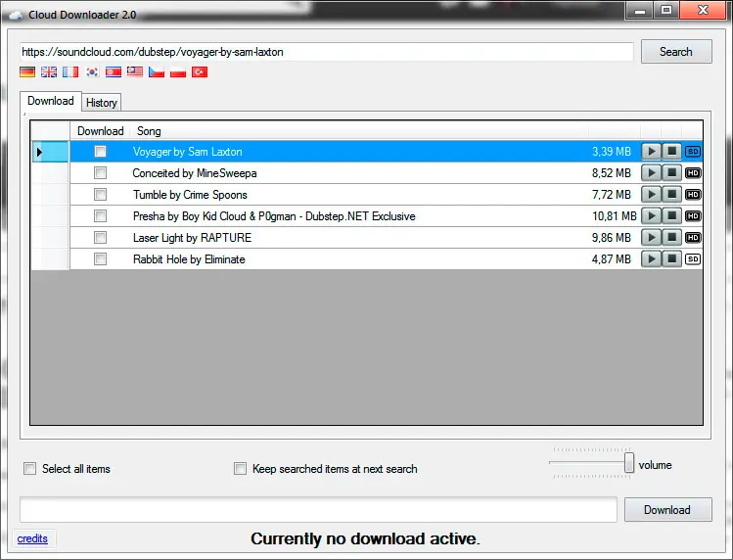Check download box for Rabbit Hole by Eliminate
The image size is (733, 560).
(100, 258)
